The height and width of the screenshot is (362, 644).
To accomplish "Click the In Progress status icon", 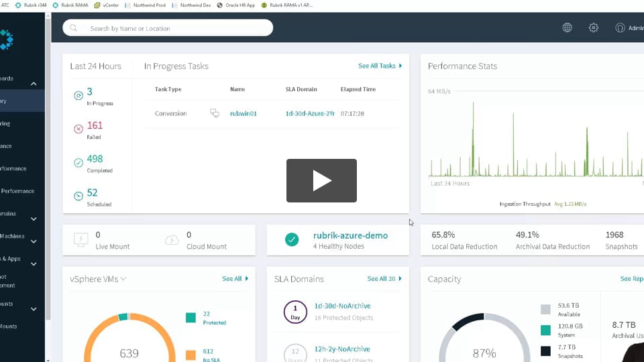I will tap(78, 96).
